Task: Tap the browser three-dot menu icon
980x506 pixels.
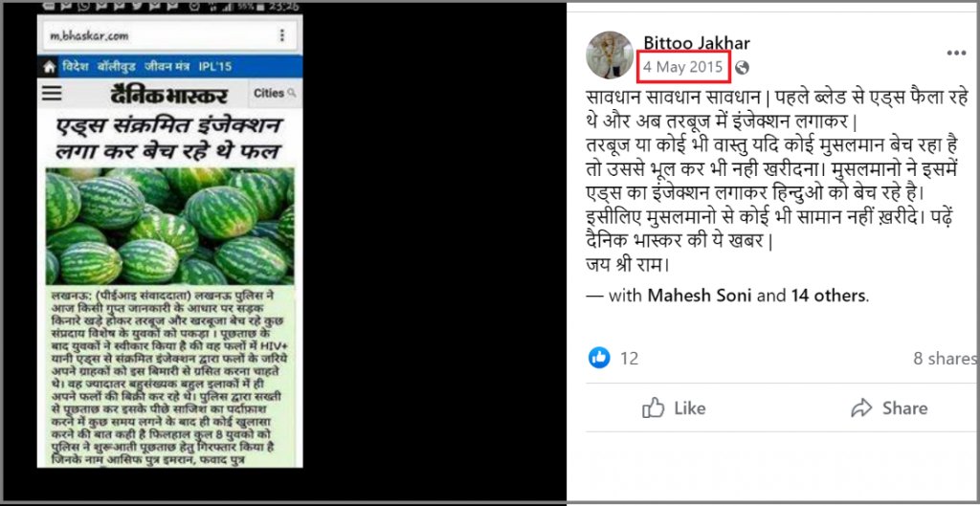Action: (282, 35)
